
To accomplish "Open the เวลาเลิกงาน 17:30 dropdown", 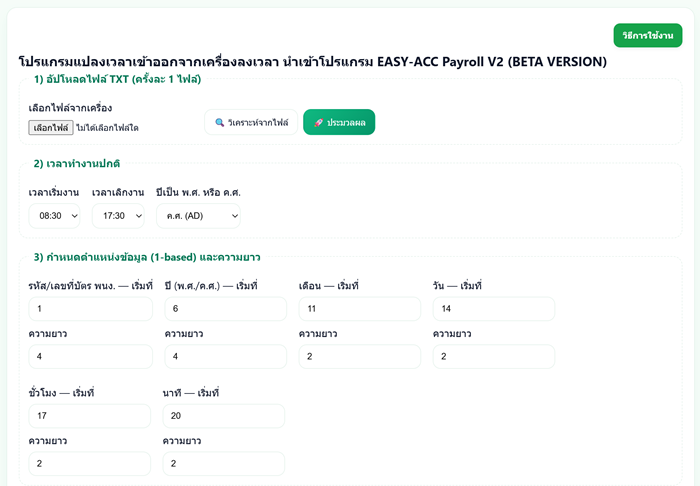I will tap(117, 215).
